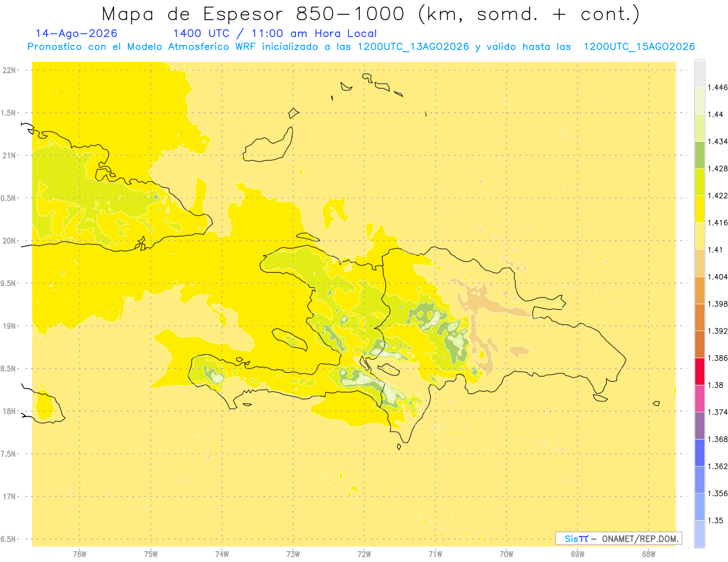
Task: Select the gray top segment of the colorbar
Action: click(699, 73)
